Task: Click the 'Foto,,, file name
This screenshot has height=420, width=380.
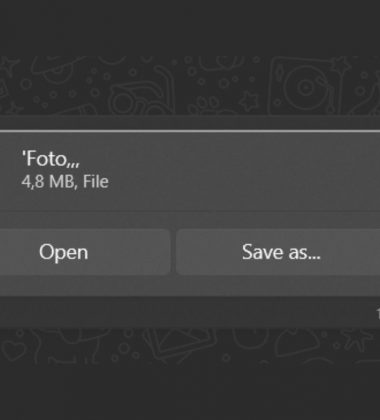Action: coord(51,159)
